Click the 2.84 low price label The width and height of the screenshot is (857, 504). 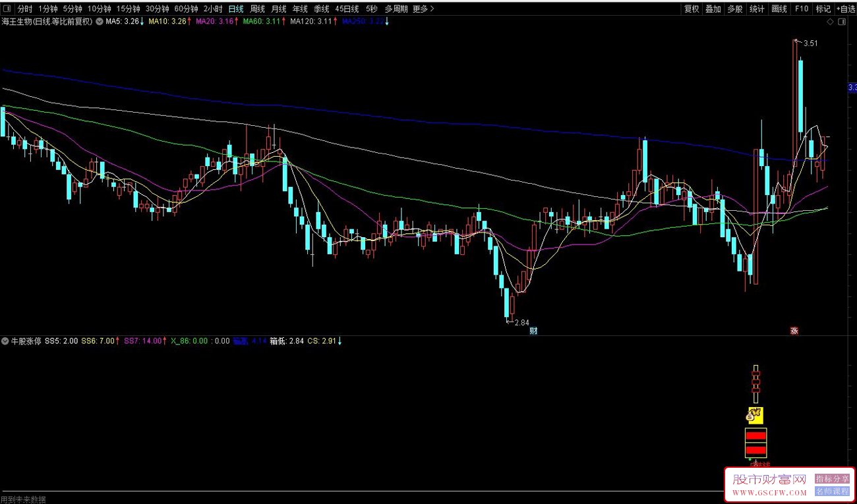coord(521,323)
